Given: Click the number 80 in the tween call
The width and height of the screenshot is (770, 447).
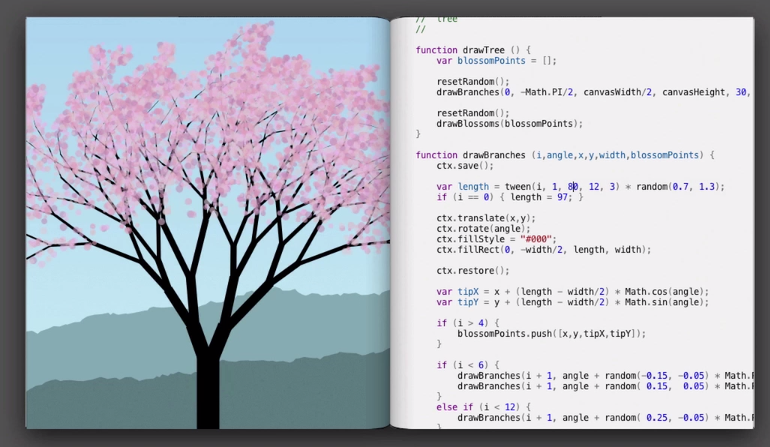Looking at the screenshot, I should coord(573,187).
